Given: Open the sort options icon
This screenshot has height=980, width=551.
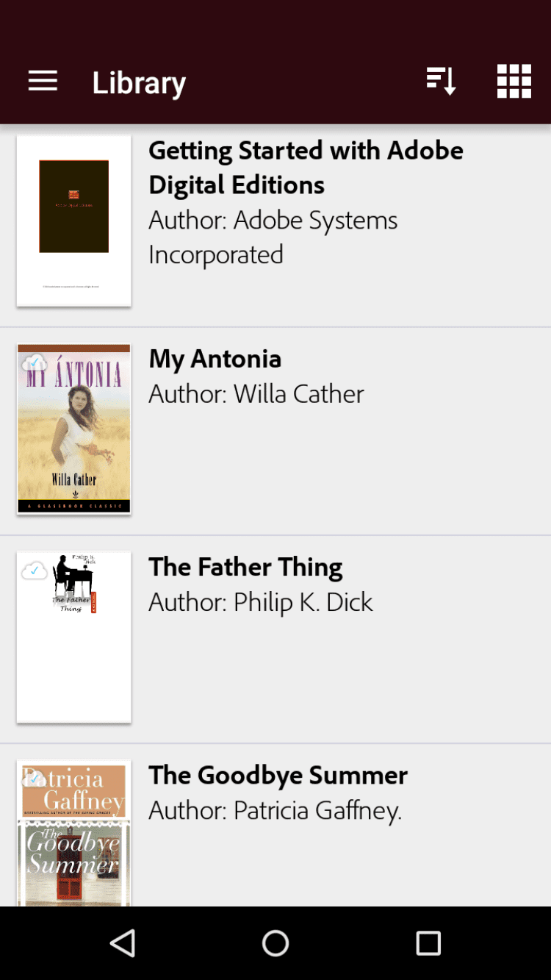Looking at the screenshot, I should [x=441, y=81].
